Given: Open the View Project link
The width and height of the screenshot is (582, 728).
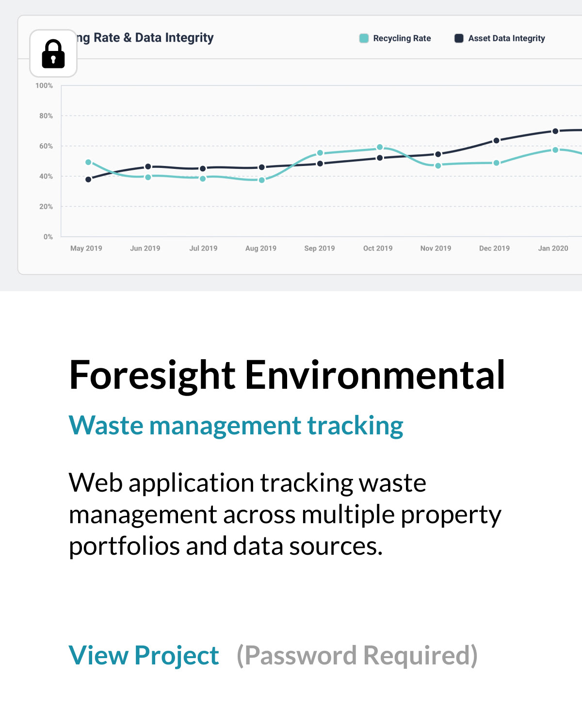Looking at the screenshot, I should coord(144,655).
